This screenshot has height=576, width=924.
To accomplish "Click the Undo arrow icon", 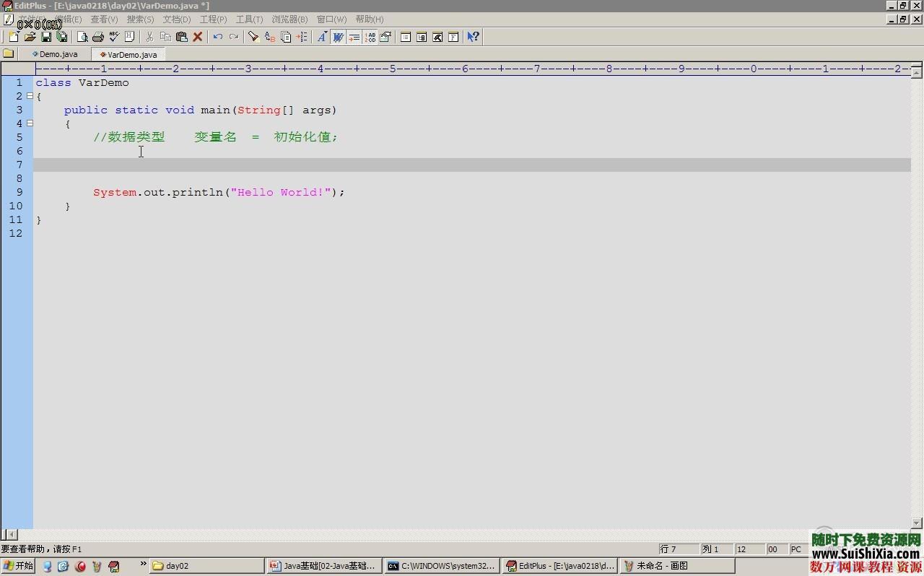I will (x=217, y=37).
